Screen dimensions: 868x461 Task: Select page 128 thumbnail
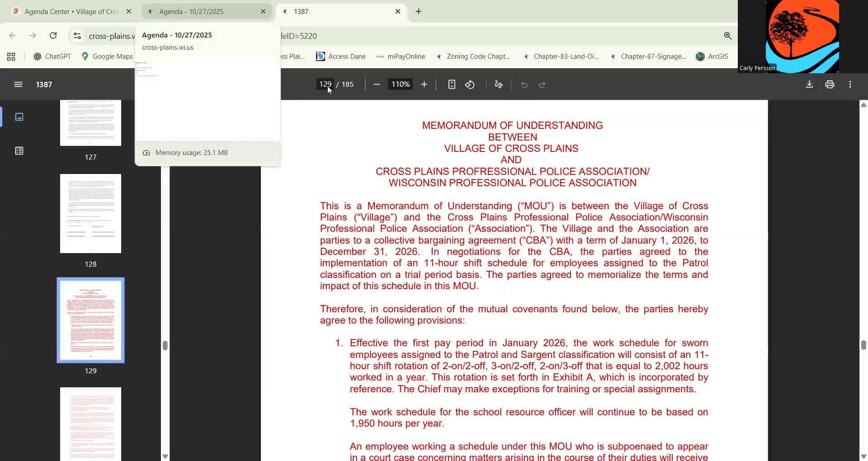90,213
